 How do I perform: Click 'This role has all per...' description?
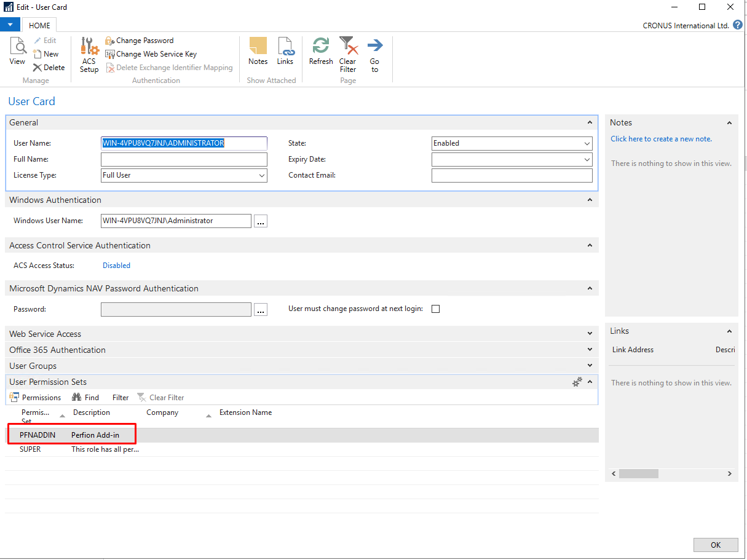tap(105, 449)
